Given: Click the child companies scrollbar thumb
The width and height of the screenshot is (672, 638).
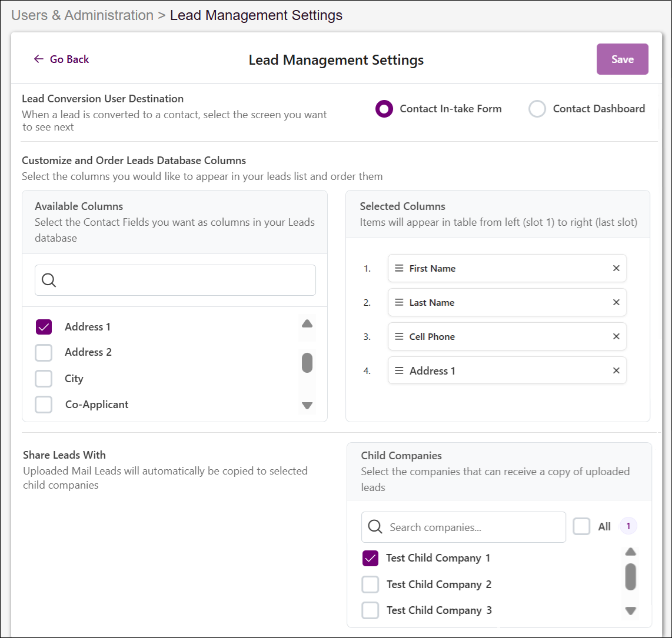Looking at the screenshot, I should pyautogui.click(x=630, y=577).
